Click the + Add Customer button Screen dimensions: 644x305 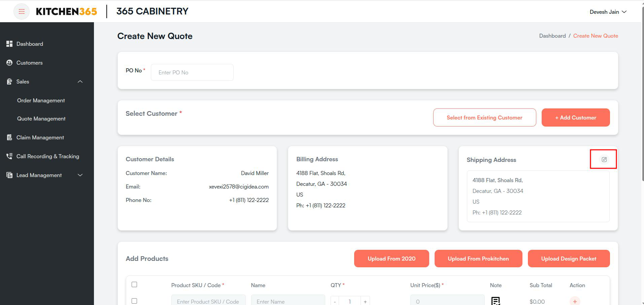(576, 117)
